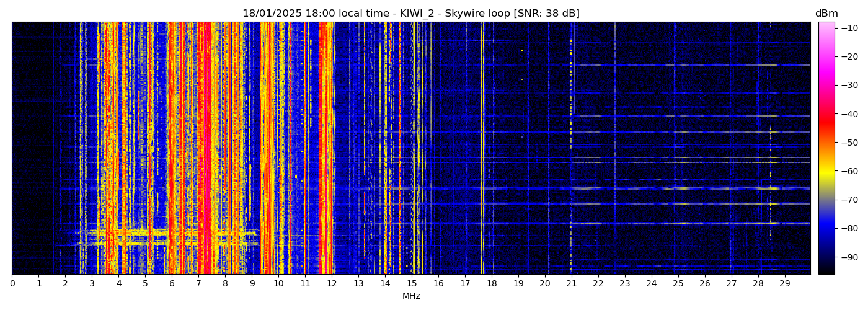Viewport: 868px width, 310px height.
Task: Select the 28 MHz tick label
Action: coord(758,283)
